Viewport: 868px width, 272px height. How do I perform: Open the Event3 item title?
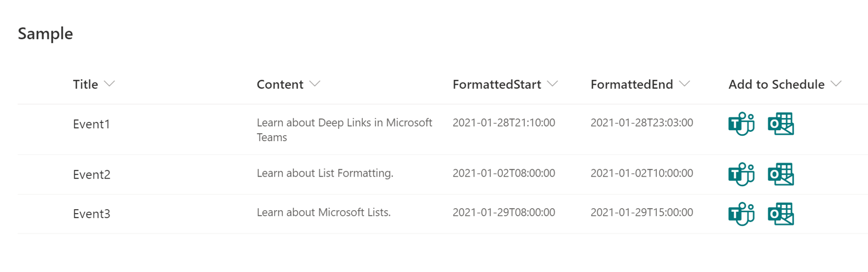click(91, 214)
